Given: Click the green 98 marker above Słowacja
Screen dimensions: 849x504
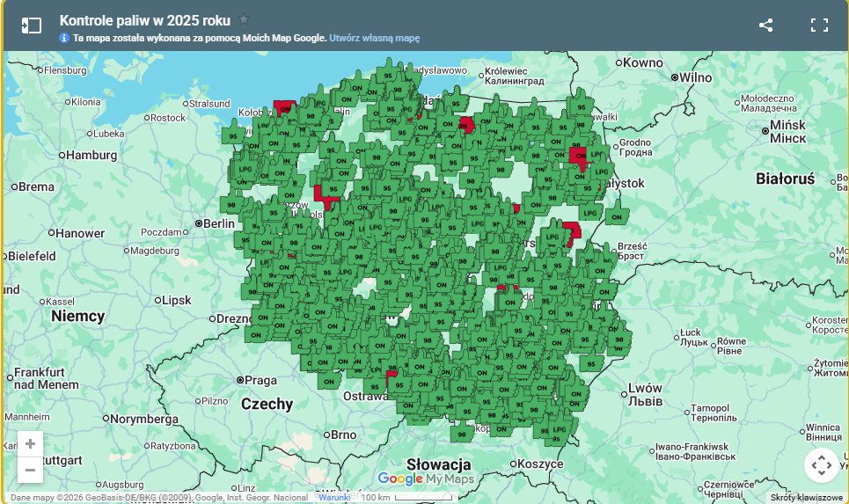Looking at the screenshot, I should pos(463,433).
